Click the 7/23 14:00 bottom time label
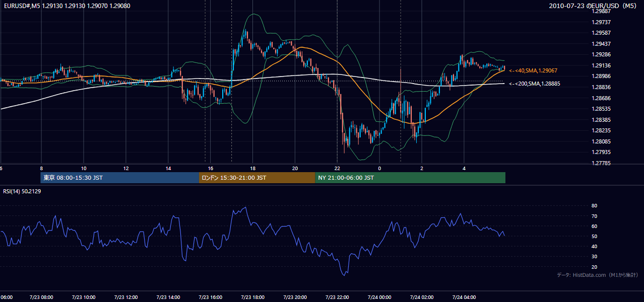644x302 pixels. click(x=168, y=297)
